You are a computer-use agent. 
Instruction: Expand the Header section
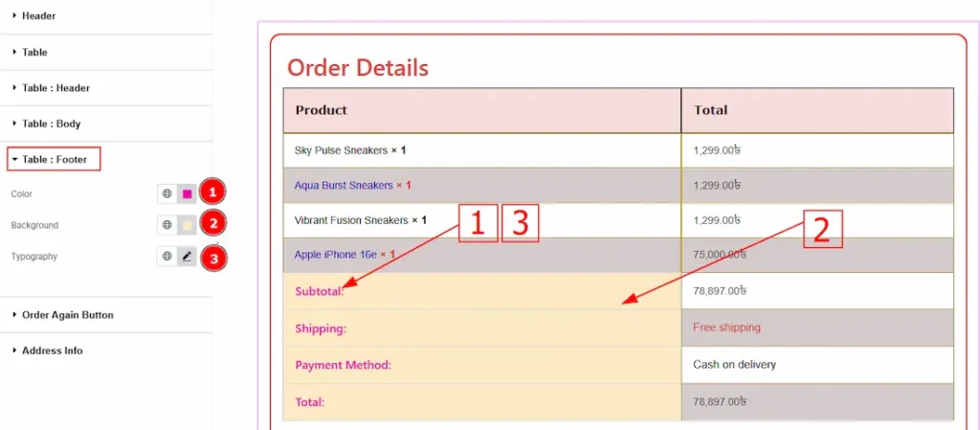38,16
